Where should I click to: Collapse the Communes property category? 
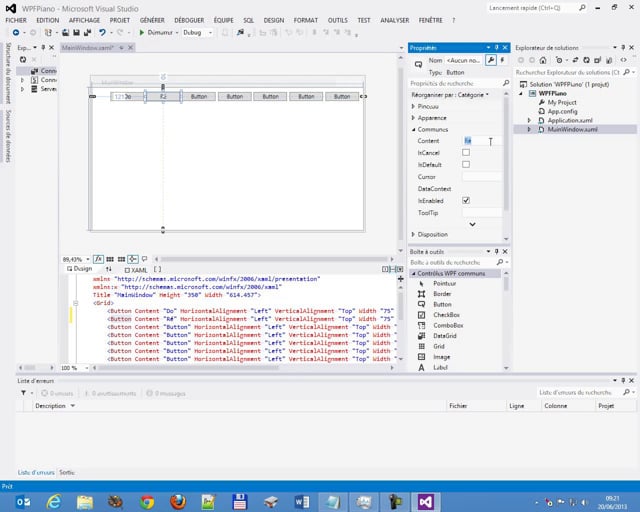point(413,129)
